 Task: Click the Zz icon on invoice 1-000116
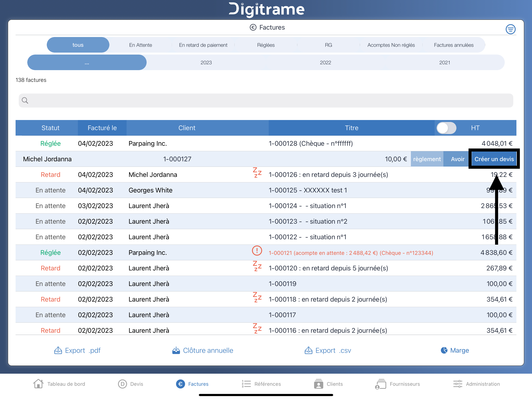tap(257, 329)
